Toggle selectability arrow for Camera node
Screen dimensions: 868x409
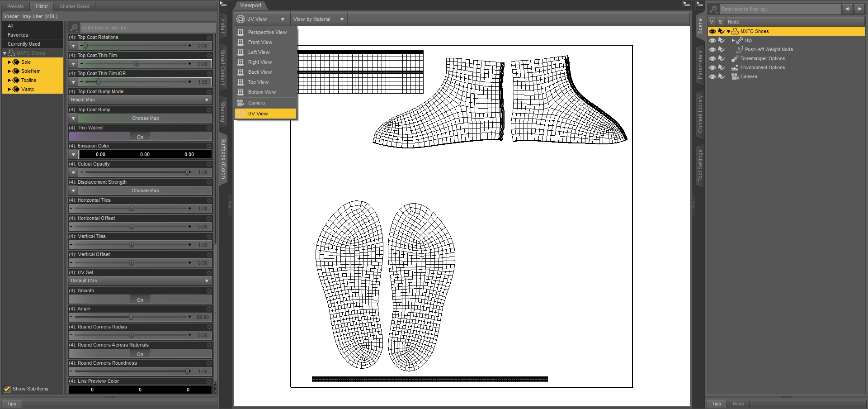coord(722,76)
